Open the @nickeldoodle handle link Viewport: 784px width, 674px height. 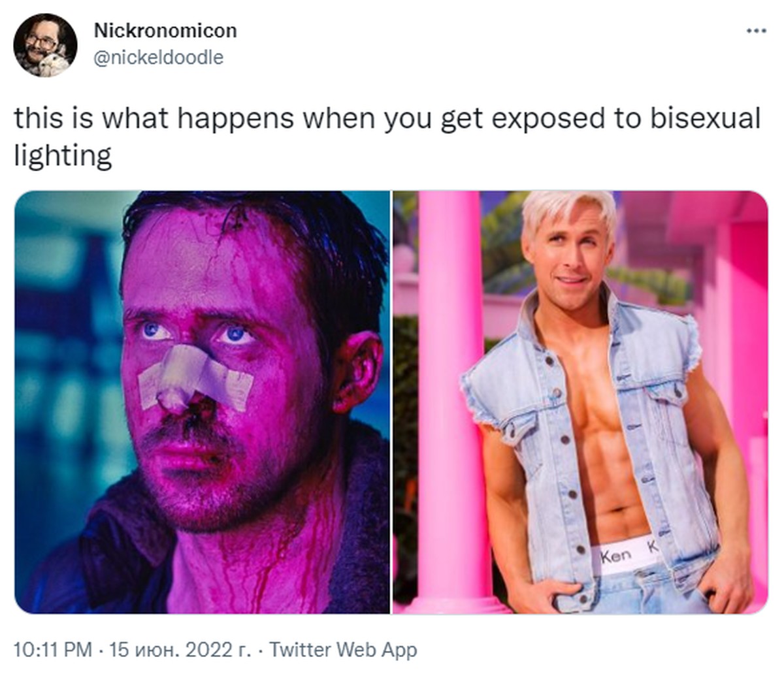click(x=159, y=57)
